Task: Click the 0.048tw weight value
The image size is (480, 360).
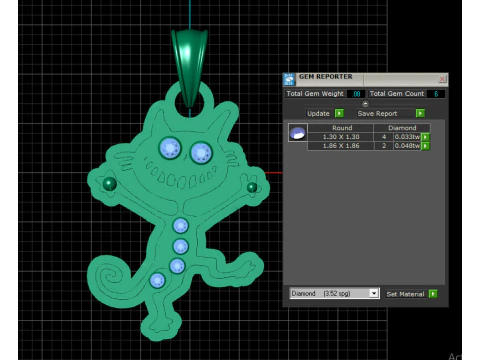Action: [407, 146]
